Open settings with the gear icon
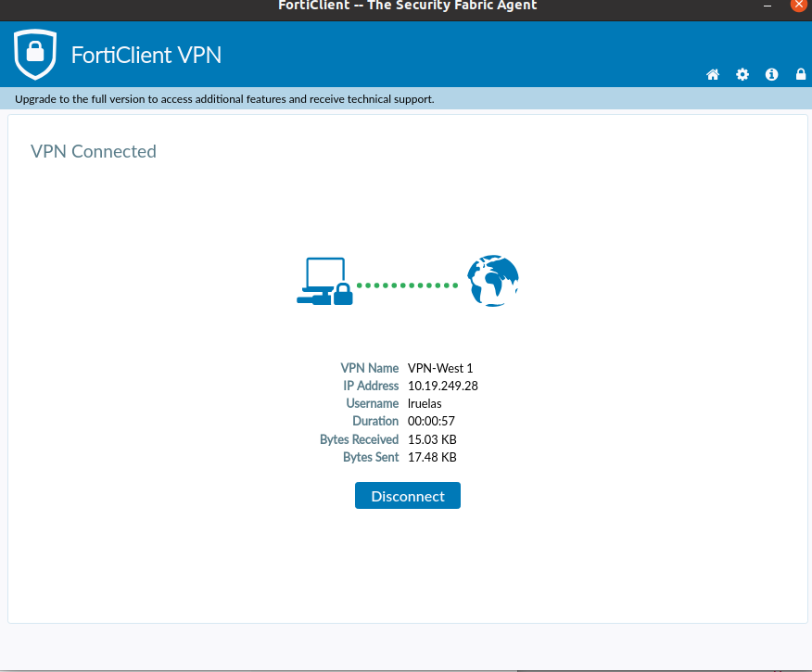Image resolution: width=812 pixels, height=672 pixels. [742, 74]
